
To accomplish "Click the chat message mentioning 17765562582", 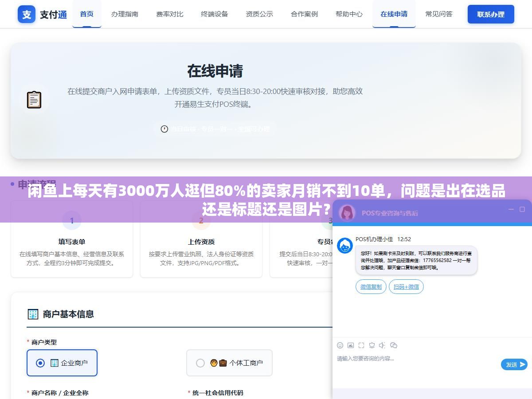I will coord(416,260).
